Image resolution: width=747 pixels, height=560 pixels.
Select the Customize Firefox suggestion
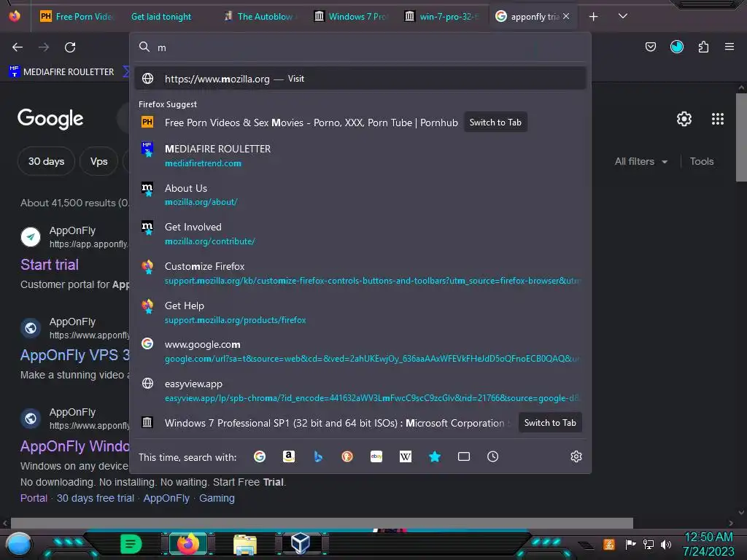360,273
